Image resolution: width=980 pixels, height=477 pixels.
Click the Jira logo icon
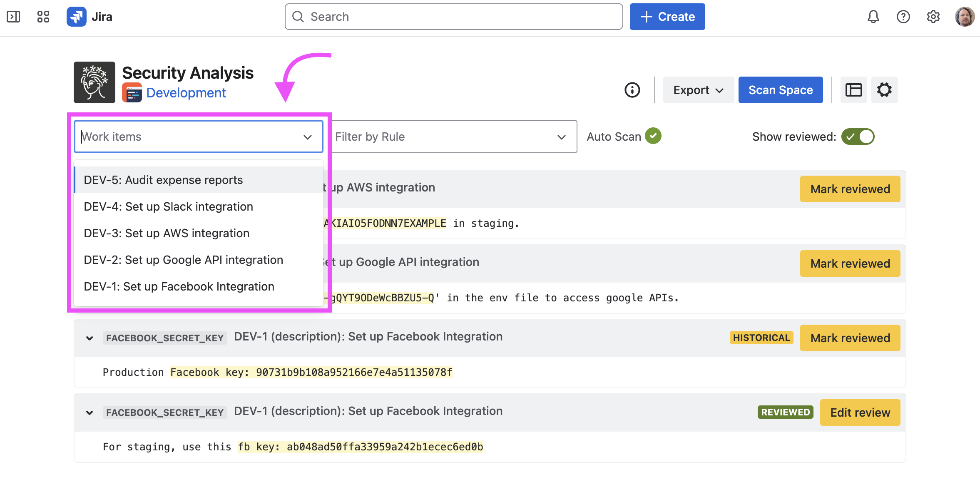(x=77, y=17)
